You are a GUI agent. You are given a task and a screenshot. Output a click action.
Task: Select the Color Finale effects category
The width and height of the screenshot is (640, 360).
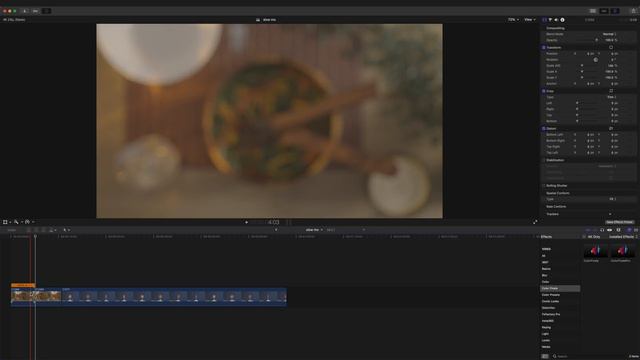560,289
